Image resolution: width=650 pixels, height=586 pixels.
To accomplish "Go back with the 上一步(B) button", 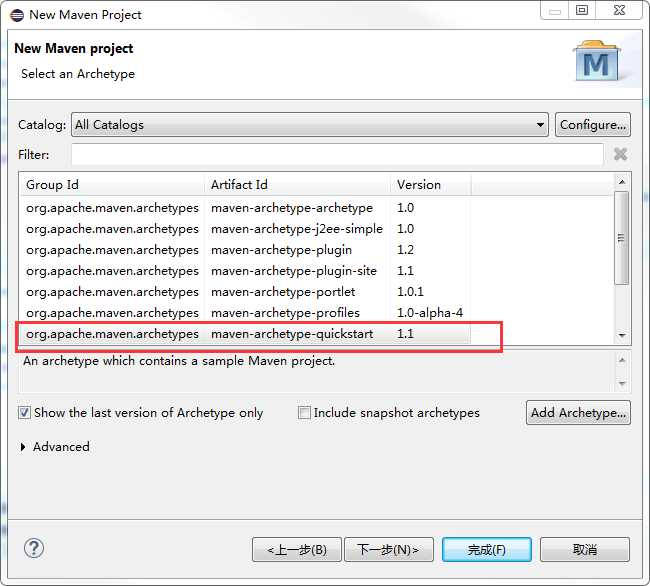I will [297, 550].
